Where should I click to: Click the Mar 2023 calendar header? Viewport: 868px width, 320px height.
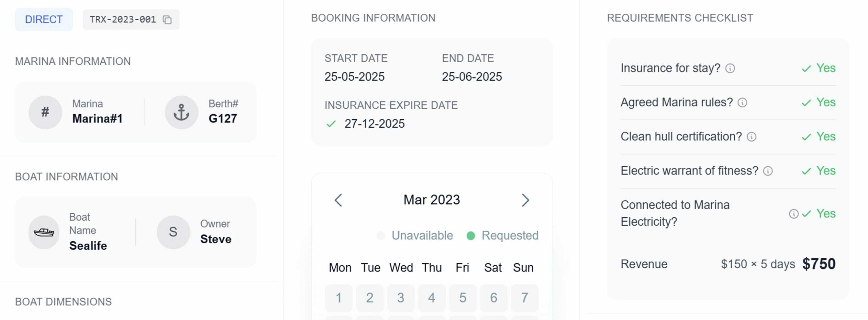pos(432,200)
